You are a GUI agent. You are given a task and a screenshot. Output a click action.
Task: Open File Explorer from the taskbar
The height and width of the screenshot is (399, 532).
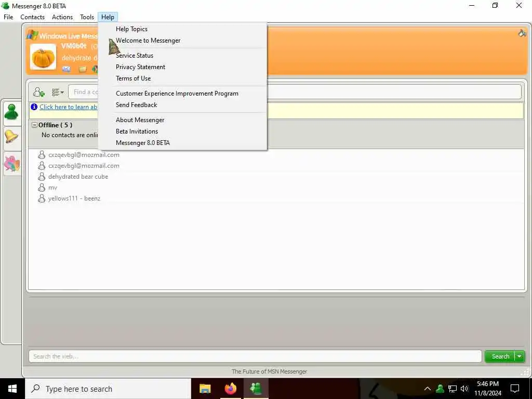(205, 389)
